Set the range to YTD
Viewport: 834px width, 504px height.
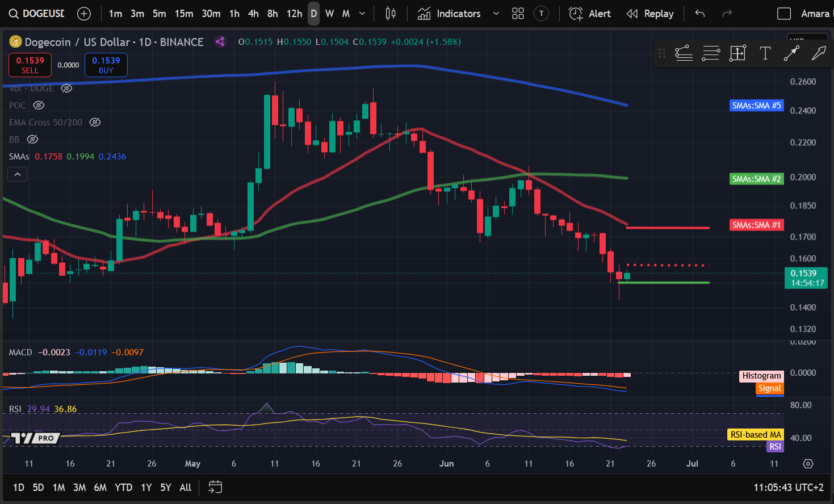pyautogui.click(x=123, y=487)
